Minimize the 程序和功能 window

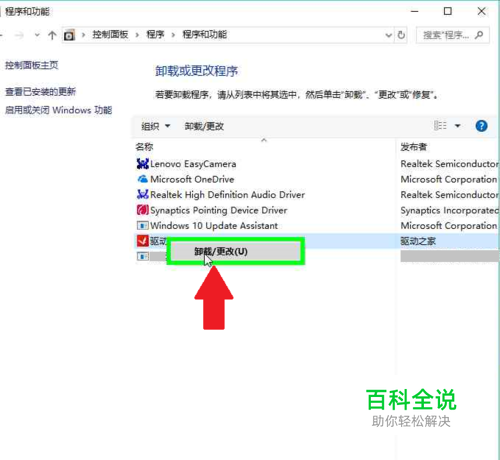pyautogui.click(x=414, y=11)
